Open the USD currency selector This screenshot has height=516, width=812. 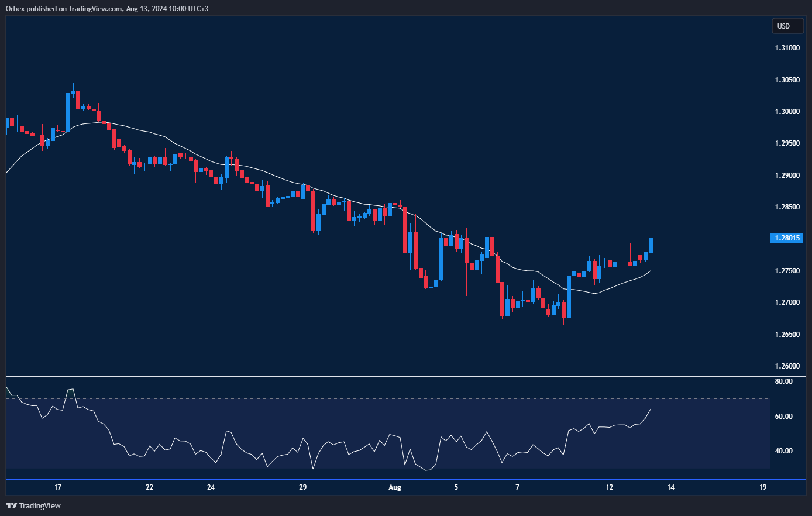pos(787,26)
